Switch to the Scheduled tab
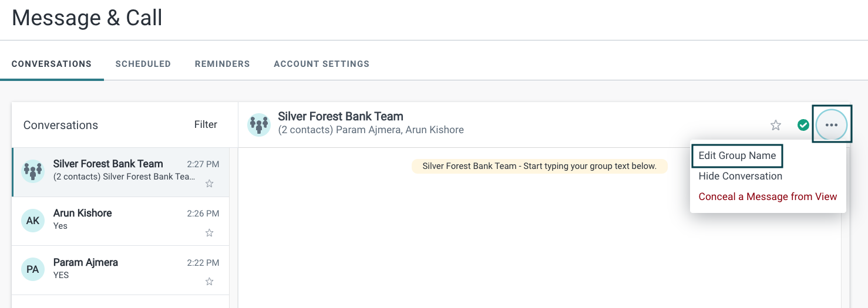This screenshot has height=308, width=868. click(143, 64)
